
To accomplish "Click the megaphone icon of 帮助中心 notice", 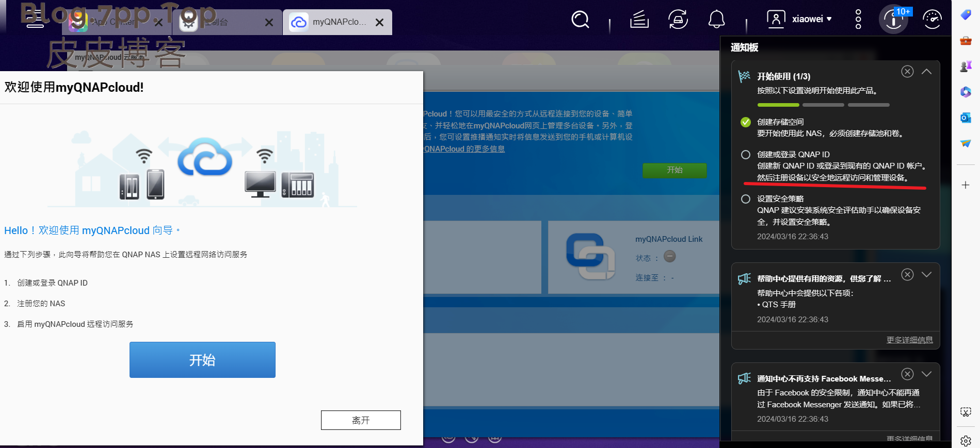I will point(744,279).
